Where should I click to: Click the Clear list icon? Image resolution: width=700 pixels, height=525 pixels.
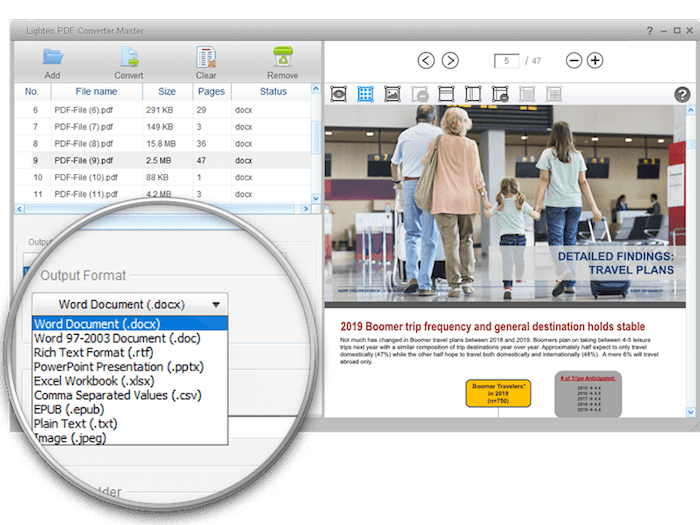coord(206,57)
